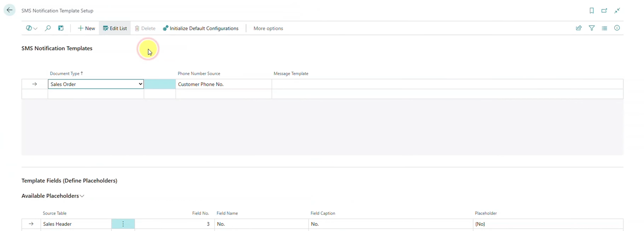Run Initialize Default Configurations action
The height and width of the screenshot is (231, 644).
(x=201, y=28)
